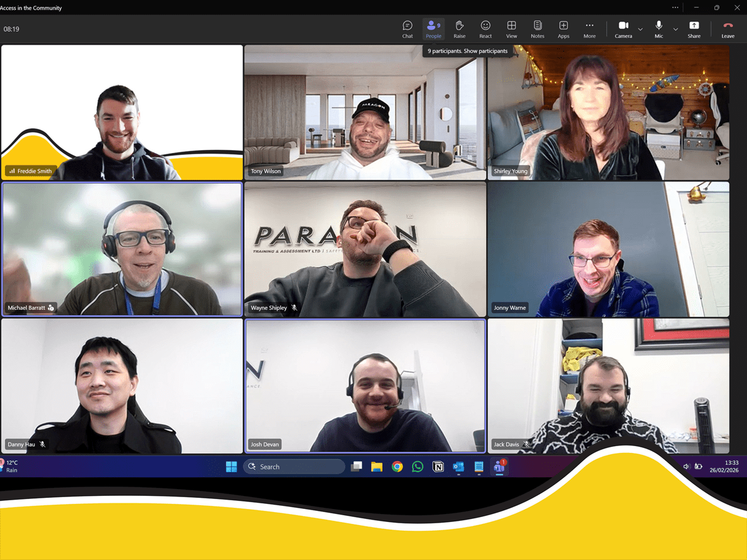The image size is (747, 560).
Task: Show participants with the People icon
Action: click(433, 29)
